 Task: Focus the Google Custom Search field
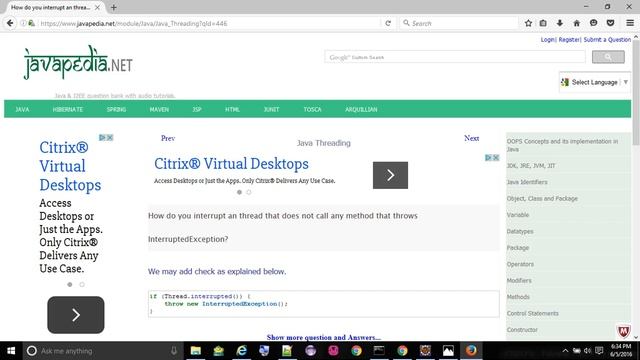point(455,57)
